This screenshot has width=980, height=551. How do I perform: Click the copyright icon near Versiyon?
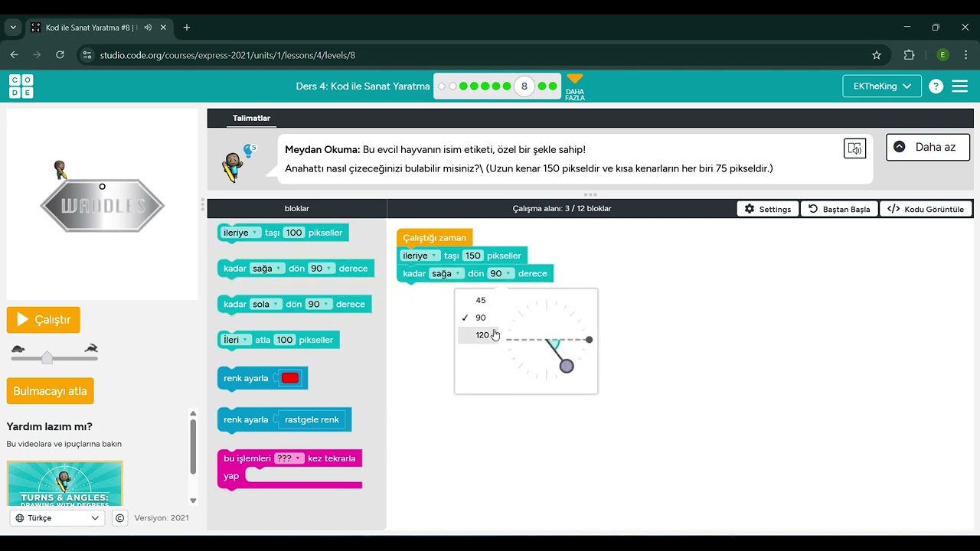click(120, 518)
